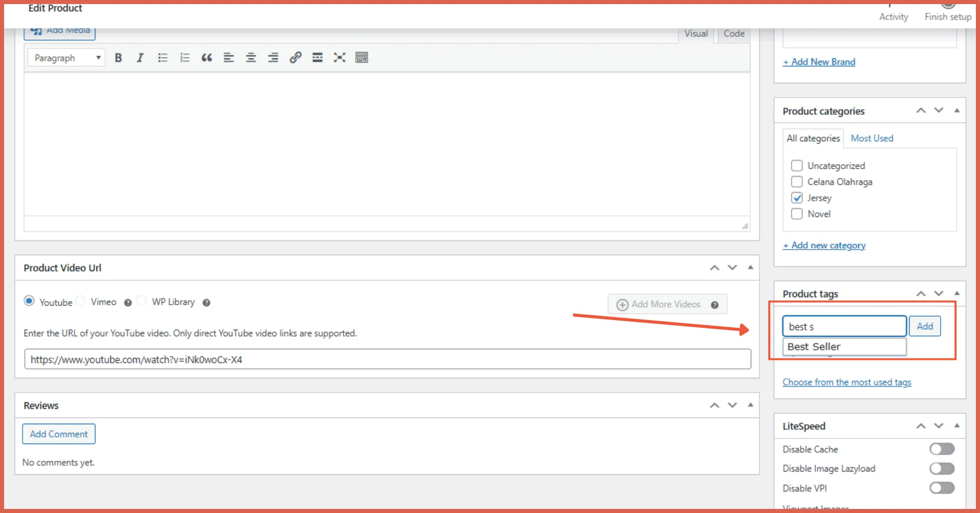Switch editor to Code tab
Viewport: 980px width, 513px height.
[x=734, y=34]
